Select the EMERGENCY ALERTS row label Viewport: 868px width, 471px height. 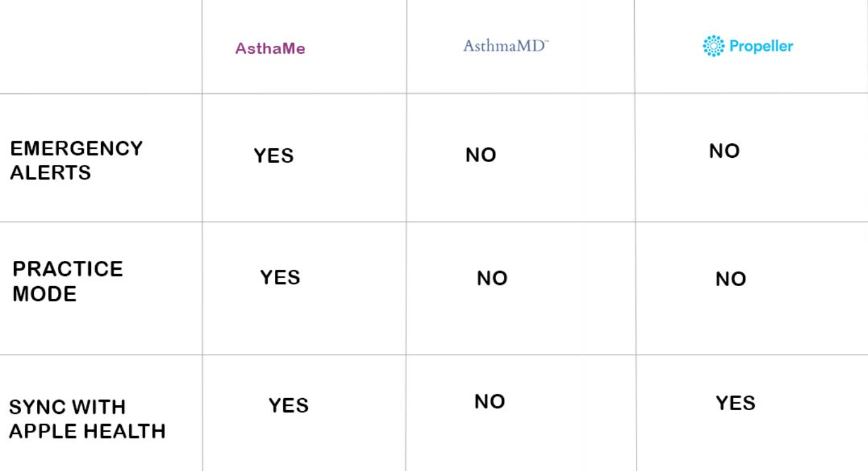coord(77,160)
